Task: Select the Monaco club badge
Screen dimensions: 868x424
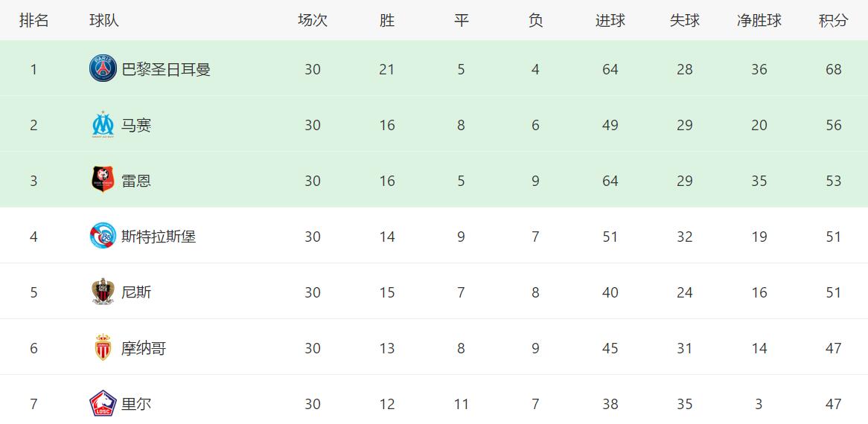Action: coord(103,347)
